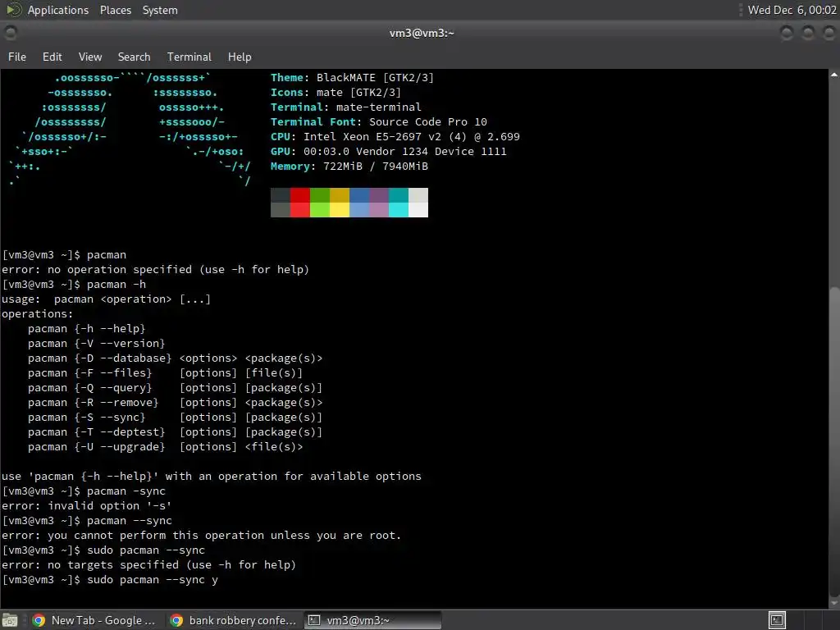Screen dimensions: 840x630
Task: Open the View menu
Action: point(90,57)
